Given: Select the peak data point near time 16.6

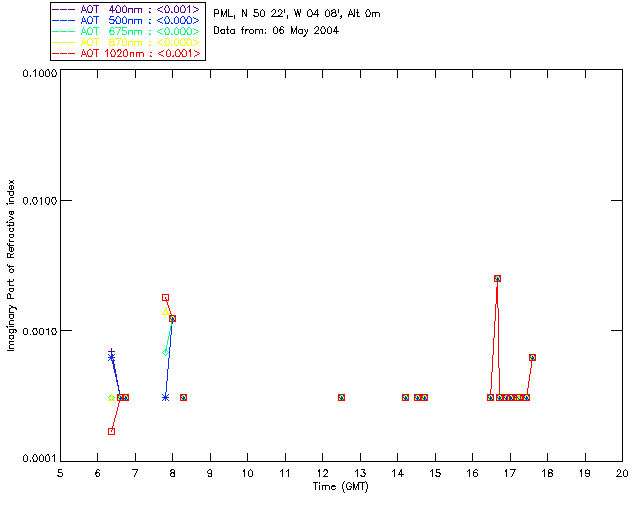Looking at the screenshot, I should (x=498, y=278).
